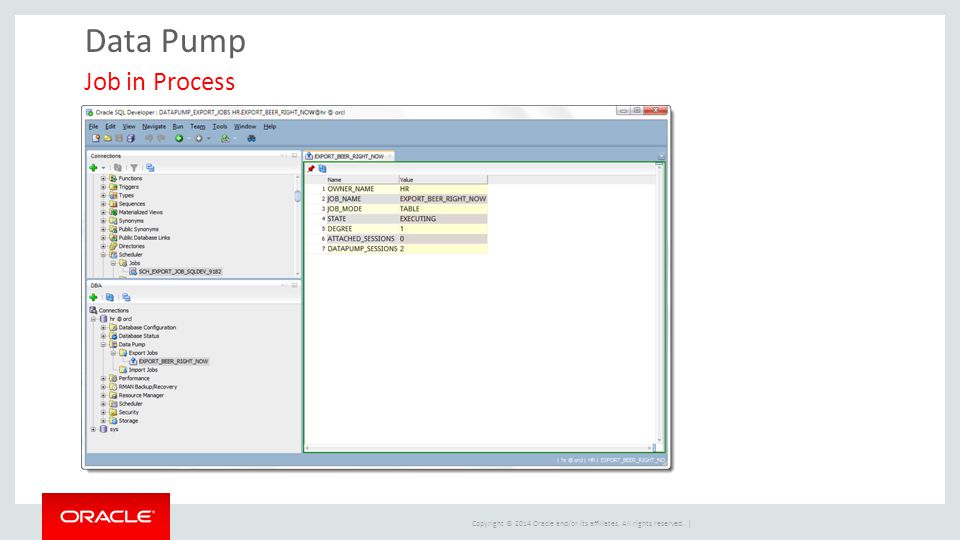Open the Help menu
Screen dimensions: 960x540
pos(269,126)
